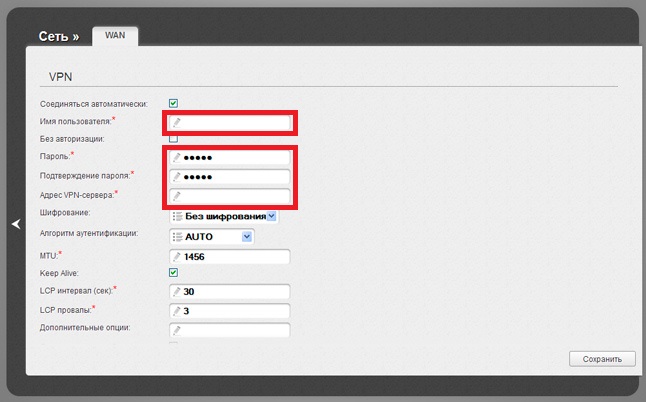Click the Адрес VPN-сервера input field
Image resolution: width=646 pixels, height=402 pixels.
[x=229, y=196]
